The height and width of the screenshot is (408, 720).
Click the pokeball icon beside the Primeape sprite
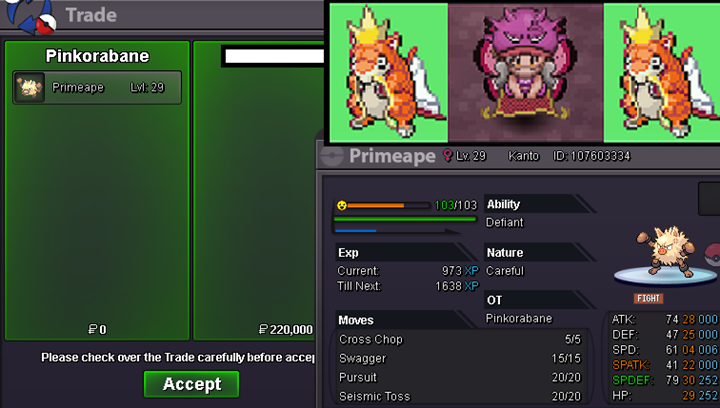pyautogui.click(x=712, y=255)
